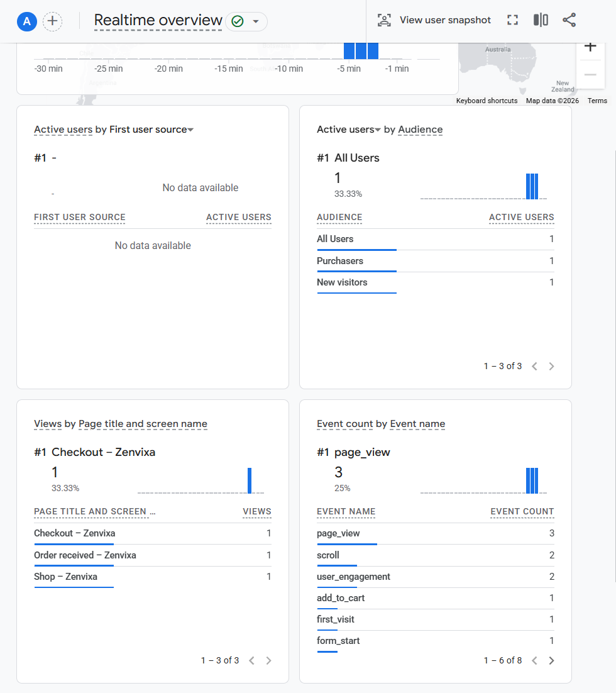Open View user snapshot
This screenshot has height=693, width=616.
click(x=434, y=20)
